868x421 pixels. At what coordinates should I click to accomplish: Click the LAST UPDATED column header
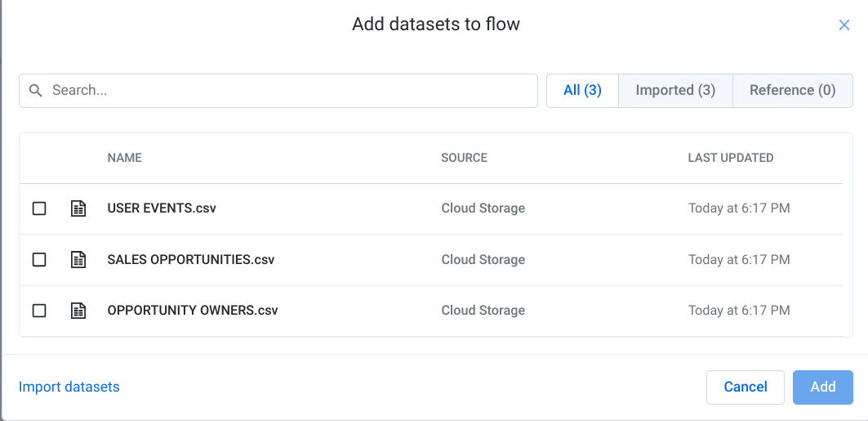pyautogui.click(x=731, y=158)
